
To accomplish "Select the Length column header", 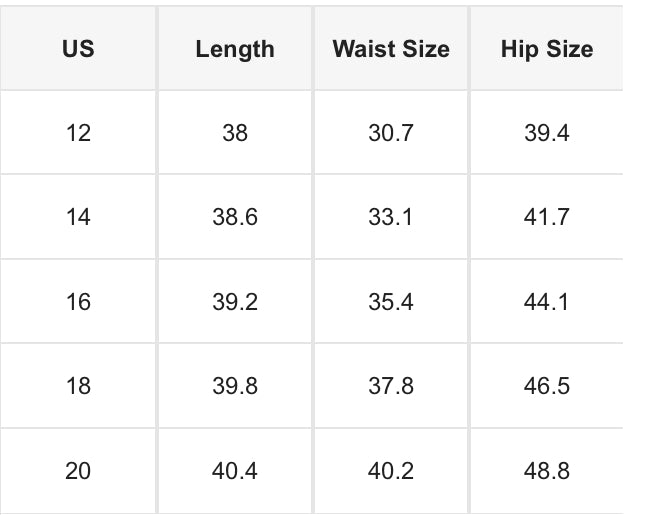I will 235,49.
